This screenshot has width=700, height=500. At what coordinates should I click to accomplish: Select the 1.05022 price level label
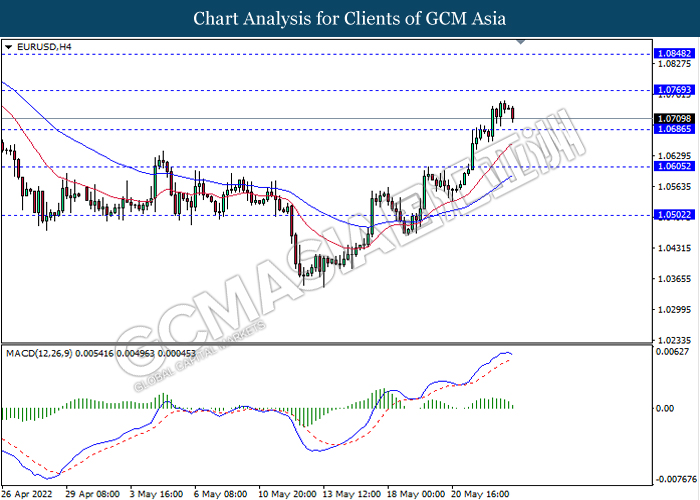click(x=674, y=215)
